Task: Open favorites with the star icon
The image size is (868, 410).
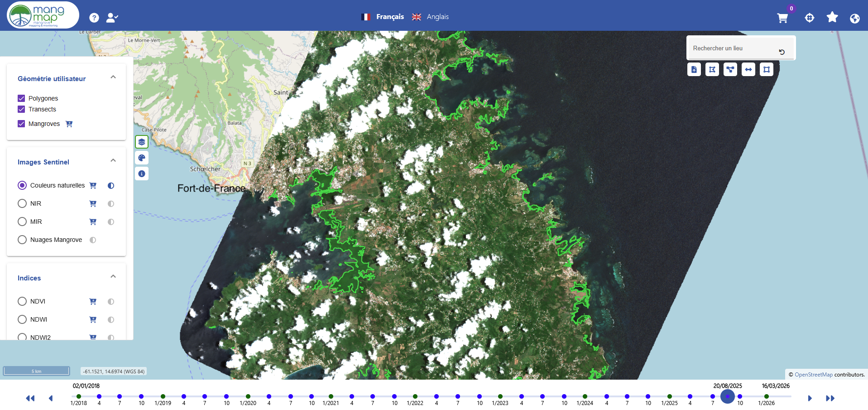Action: click(832, 17)
